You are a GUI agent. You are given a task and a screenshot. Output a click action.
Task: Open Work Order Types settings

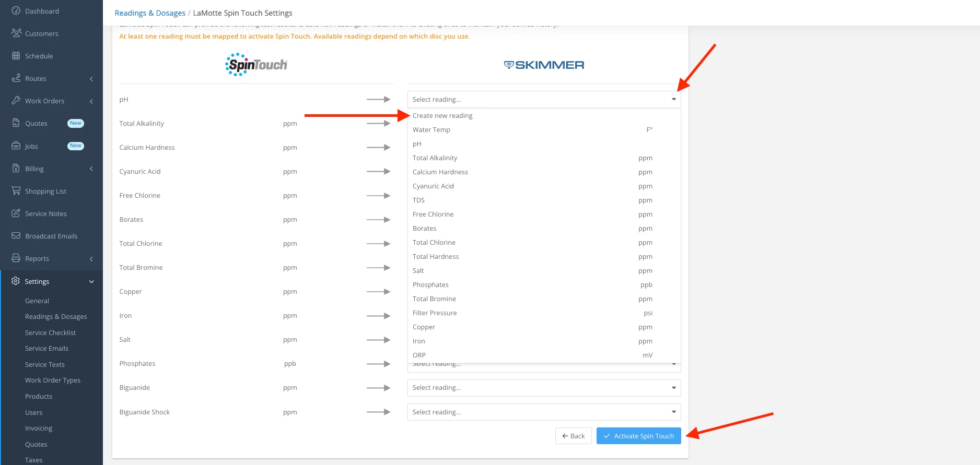[x=53, y=380]
